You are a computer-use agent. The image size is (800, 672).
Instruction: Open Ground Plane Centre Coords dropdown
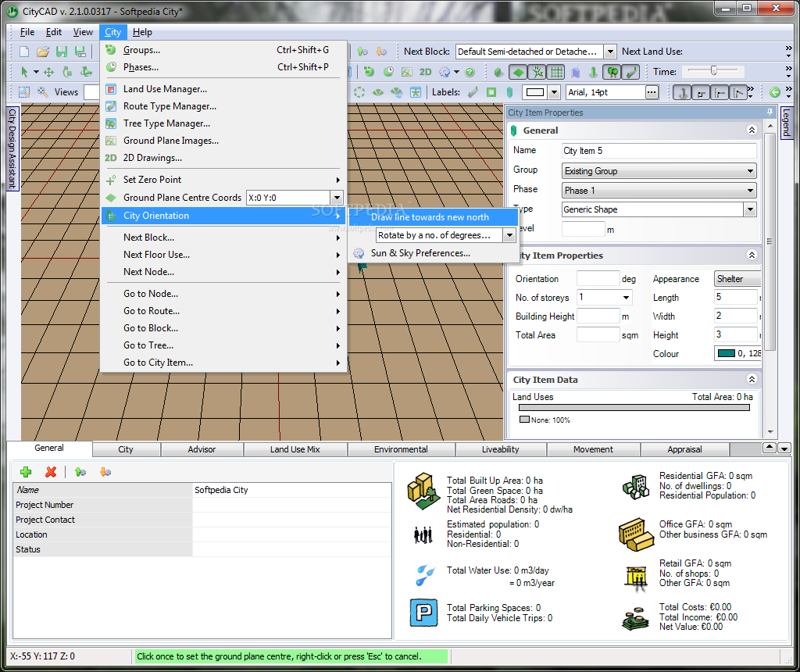click(336, 198)
